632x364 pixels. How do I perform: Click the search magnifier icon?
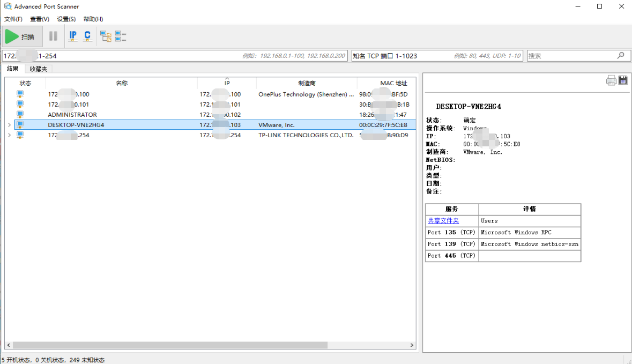[621, 55]
